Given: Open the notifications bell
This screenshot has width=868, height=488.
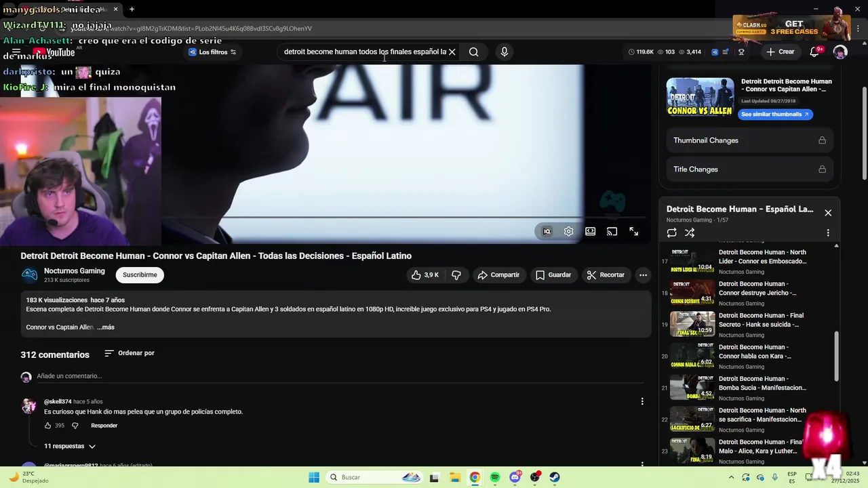Looking at the screenshot, I should point(815,52).
